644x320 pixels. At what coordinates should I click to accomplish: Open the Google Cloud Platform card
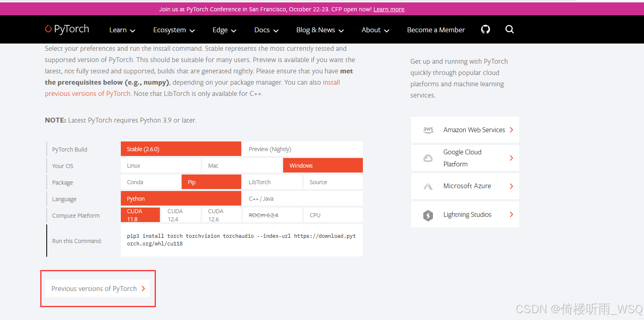click(465, 158)
